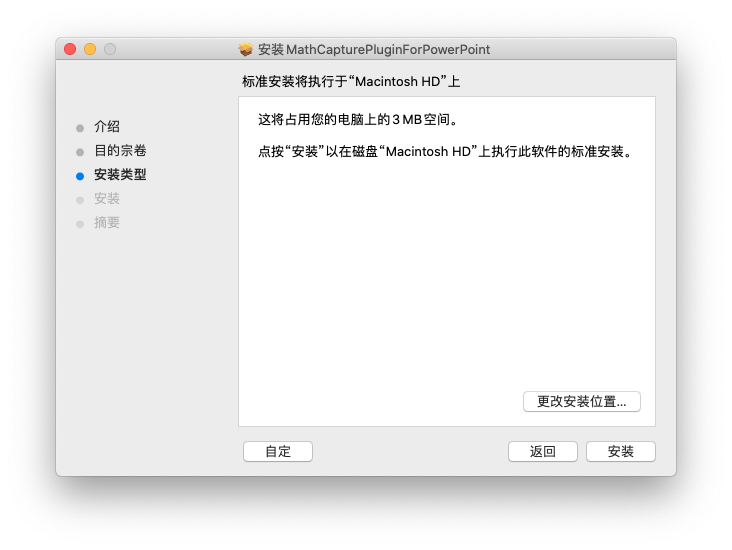This screenshot has width=732, height=550.
Task: Select the 摘要 step in sidebar
Action: 107,223
